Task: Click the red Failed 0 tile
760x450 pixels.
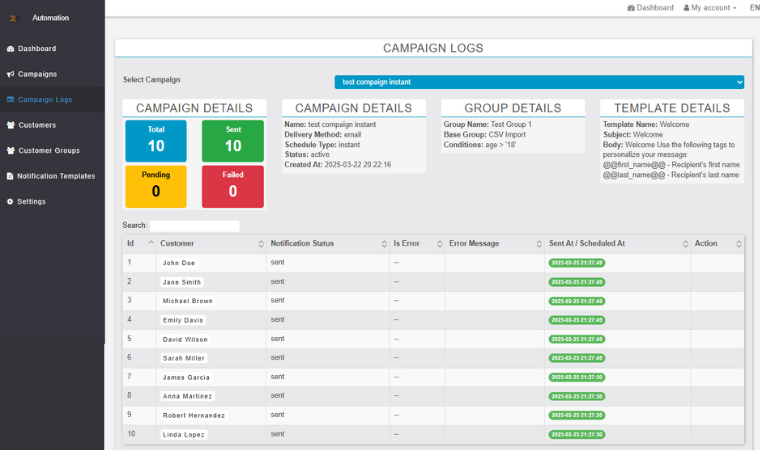Action: point(233,187)
